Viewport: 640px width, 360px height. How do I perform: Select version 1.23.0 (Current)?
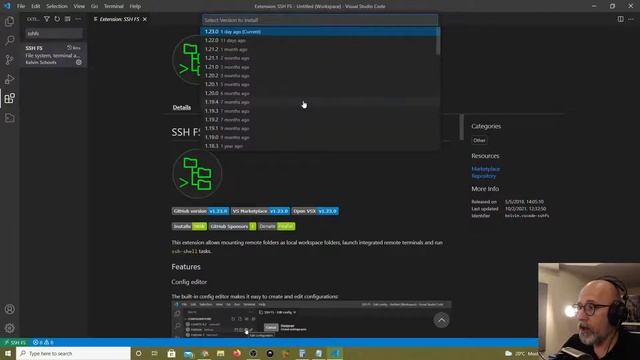pyautogui.click(x=320, y=31)
